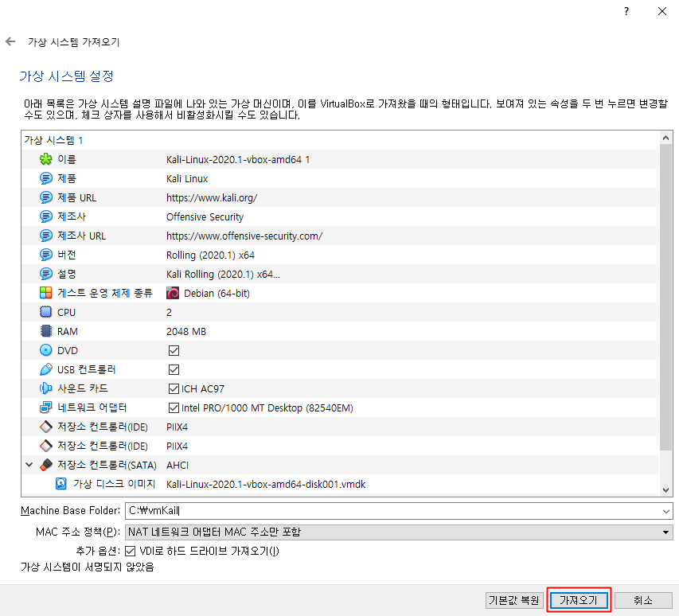
Task: Disable the ICH AC97 sound card checkbox
Action: [x=174, y=388]
